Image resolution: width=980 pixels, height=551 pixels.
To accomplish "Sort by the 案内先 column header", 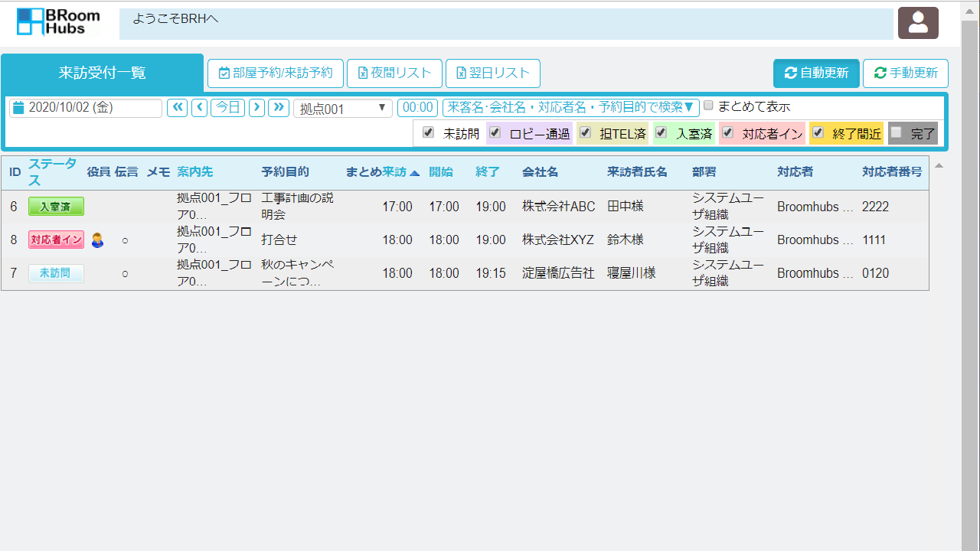I will [x=195, y=172].
